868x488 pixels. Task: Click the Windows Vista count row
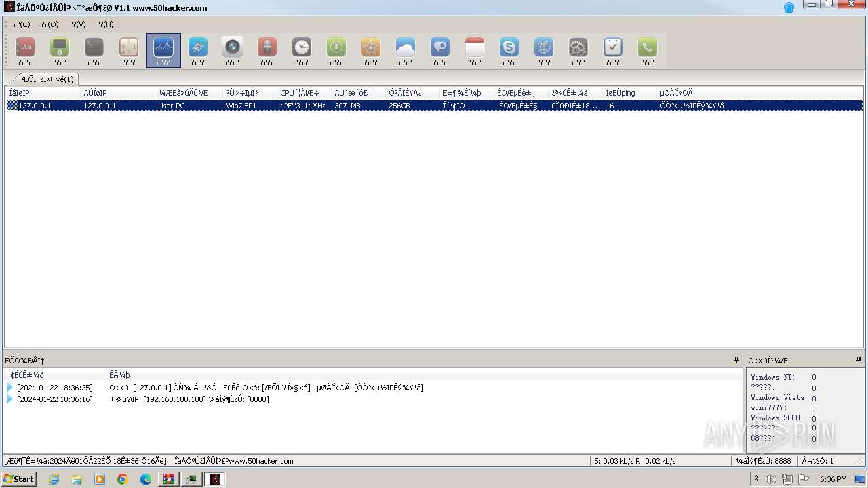(784, 398)
